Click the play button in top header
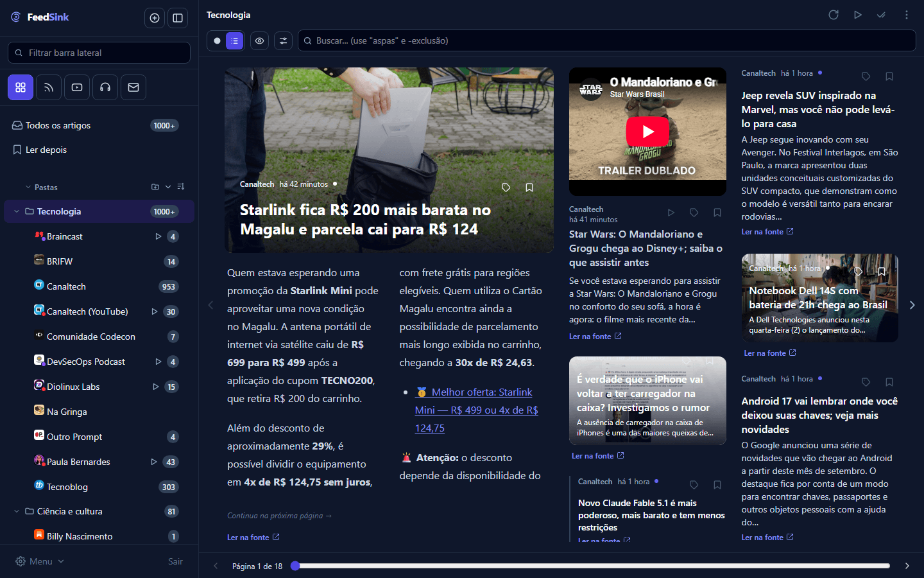The image size is (924, 578). [x=857, y=15]
